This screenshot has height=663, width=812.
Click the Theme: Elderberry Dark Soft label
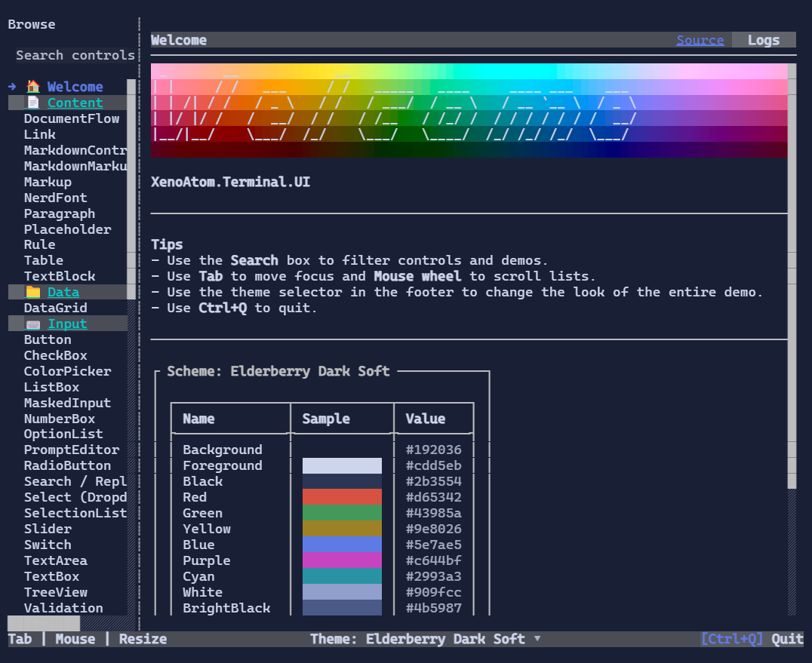tap(417, 639)
